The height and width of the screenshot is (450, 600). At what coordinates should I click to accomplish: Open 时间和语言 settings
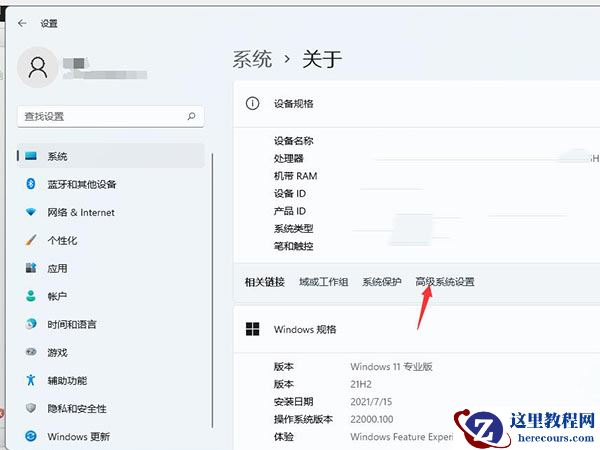pos(111,324)
